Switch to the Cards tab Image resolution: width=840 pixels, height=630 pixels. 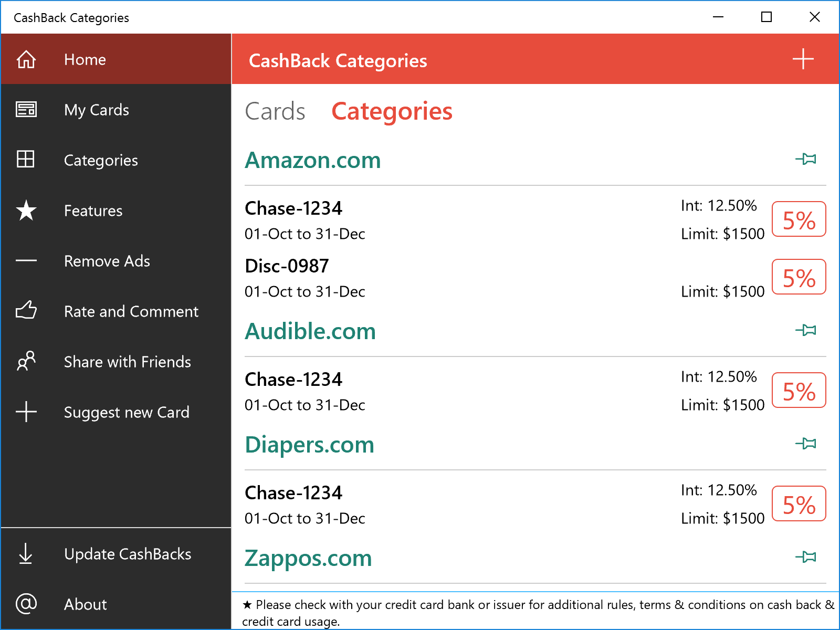click(275, 111)
